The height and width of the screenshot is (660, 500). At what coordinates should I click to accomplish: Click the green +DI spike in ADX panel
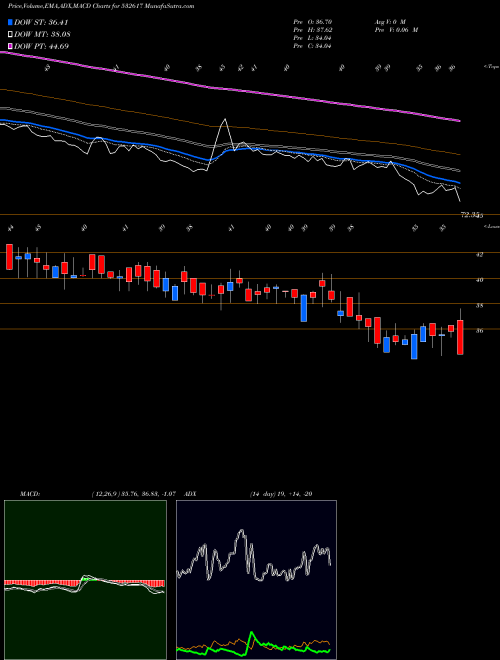click(x=252, y=633)
